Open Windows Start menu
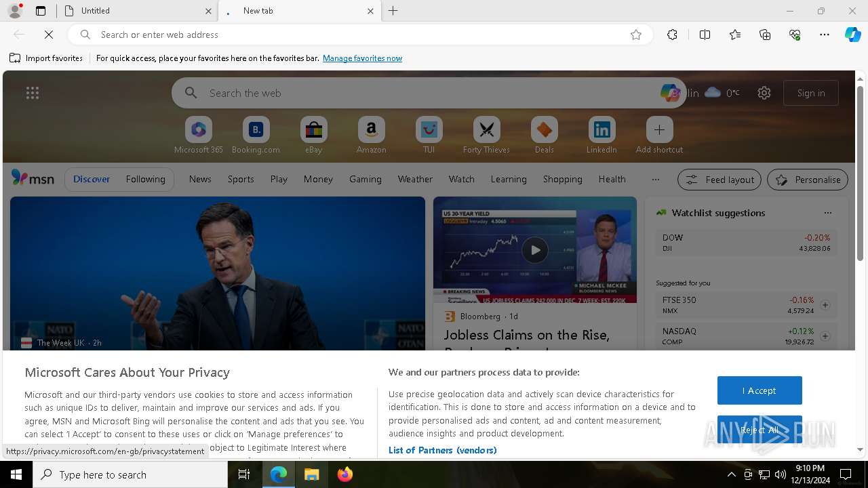 (16, 474)
